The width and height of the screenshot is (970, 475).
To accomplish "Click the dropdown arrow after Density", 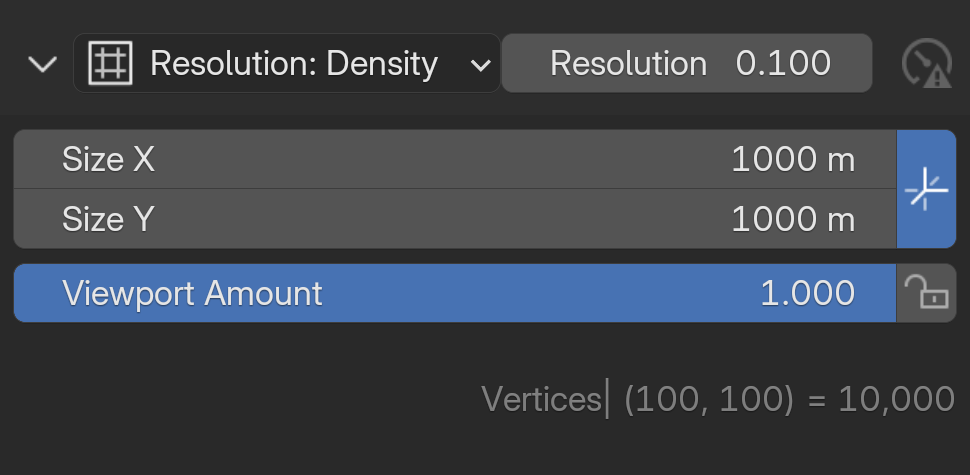I will (481, 65).
